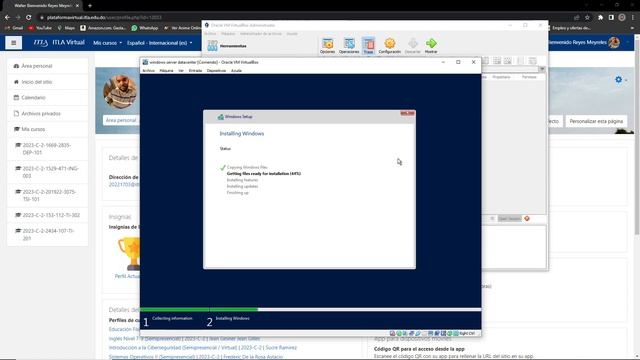Click the orange icon beside the log search field
640x360 pixels.
click(527, 219)
